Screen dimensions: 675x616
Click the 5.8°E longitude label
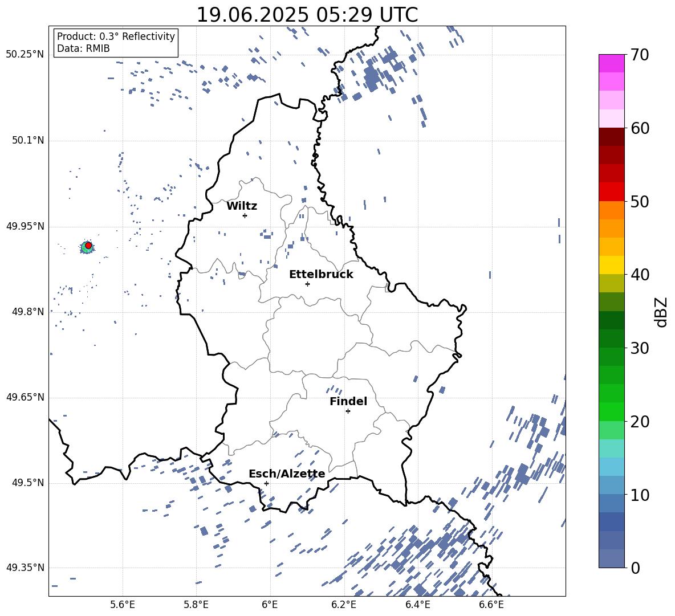click(x=196, y=605)
